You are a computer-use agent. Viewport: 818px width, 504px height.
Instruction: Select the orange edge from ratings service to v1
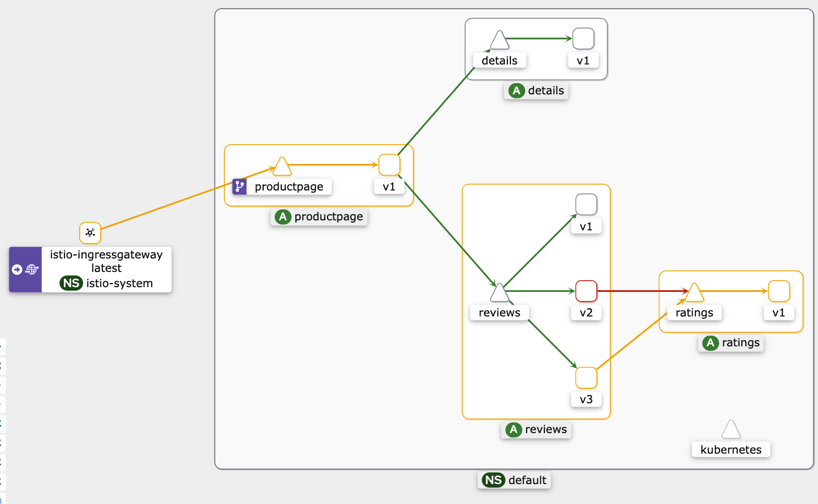[x=735, y=291]
